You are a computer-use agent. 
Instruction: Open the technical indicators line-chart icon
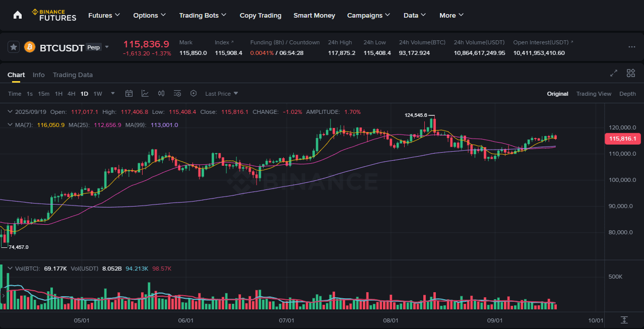coord(145,94)
